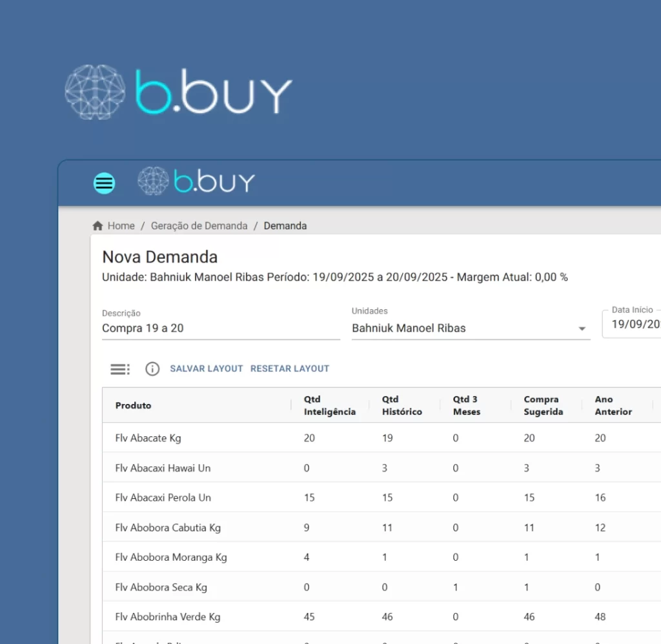This screenshot has width=661, height=644.
Task: Navigate to Geração de Demanda breadcrumb
Action: click(199, 226)
